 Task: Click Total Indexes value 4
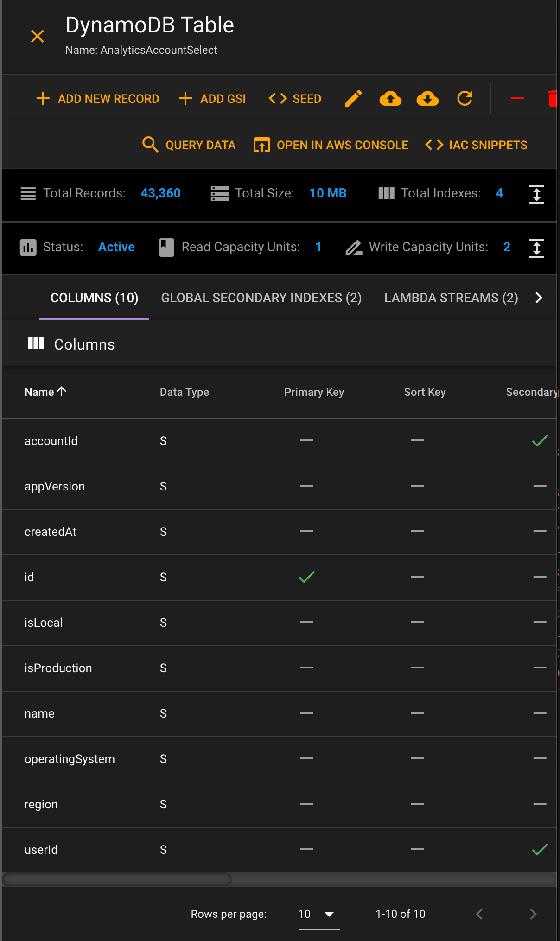[x=499, y=193]
